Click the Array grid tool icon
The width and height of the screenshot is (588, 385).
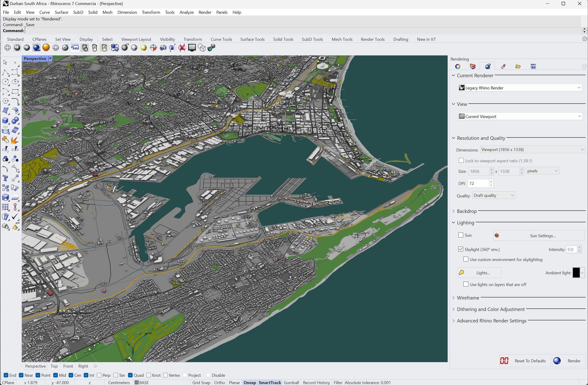click(6, 207)
